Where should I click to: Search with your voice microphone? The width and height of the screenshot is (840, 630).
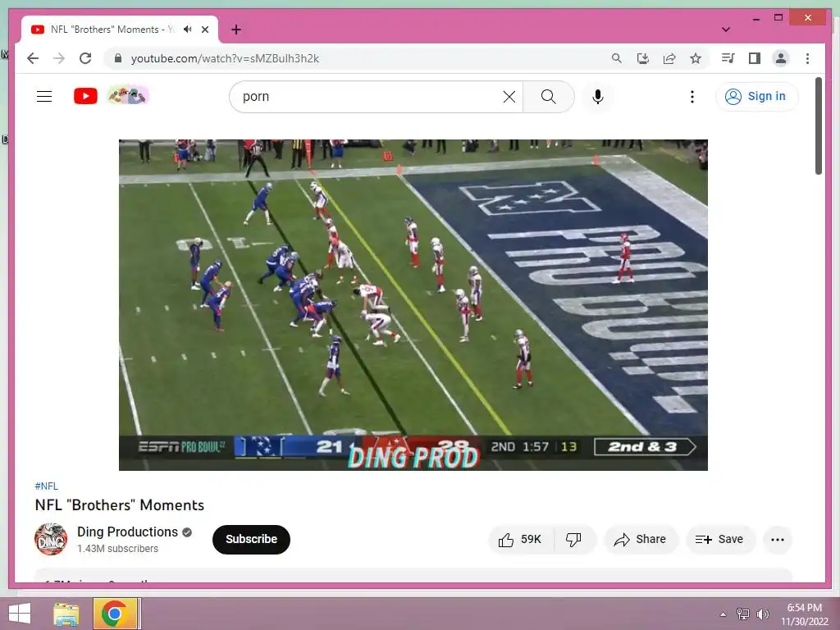click(x=598, y=97)
